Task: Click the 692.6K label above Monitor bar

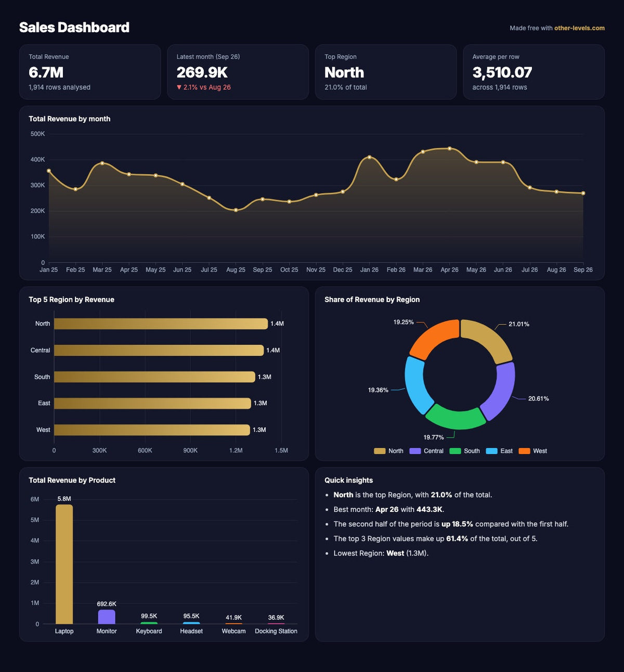Action: click(107, 604)
